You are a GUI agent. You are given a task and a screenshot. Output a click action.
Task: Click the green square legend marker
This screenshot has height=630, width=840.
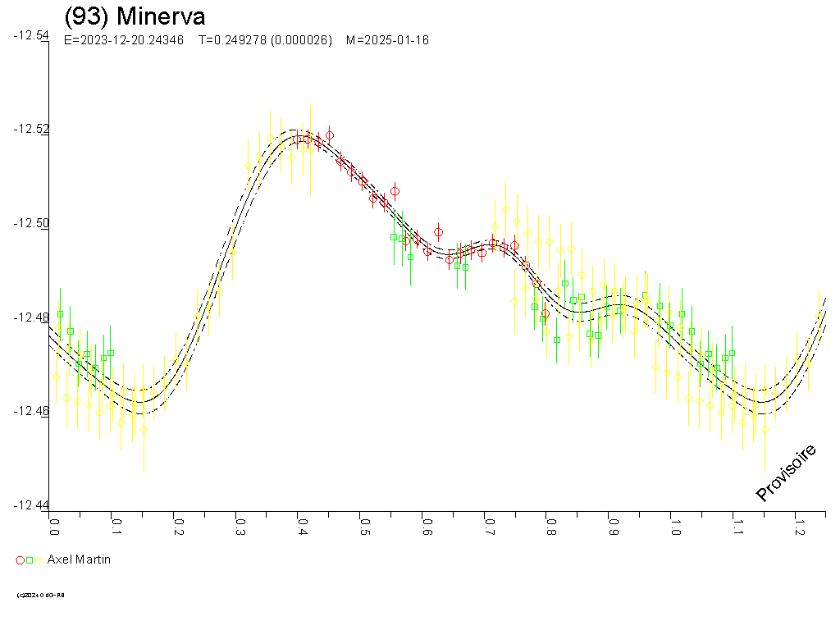pyautogui.click(x=30, y=560)
